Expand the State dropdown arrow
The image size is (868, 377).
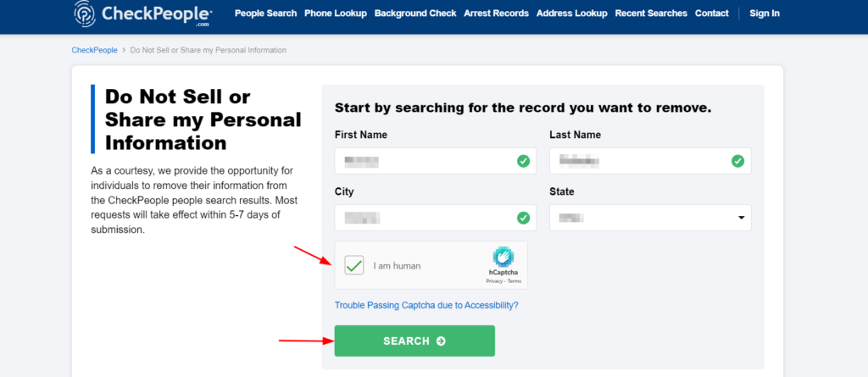tap(741, 218)
